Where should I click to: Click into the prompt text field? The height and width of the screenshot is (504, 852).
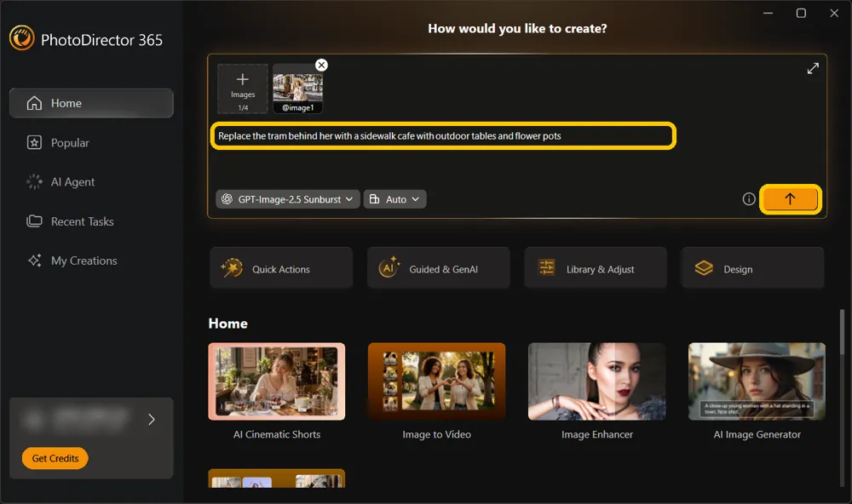[443, 135]
